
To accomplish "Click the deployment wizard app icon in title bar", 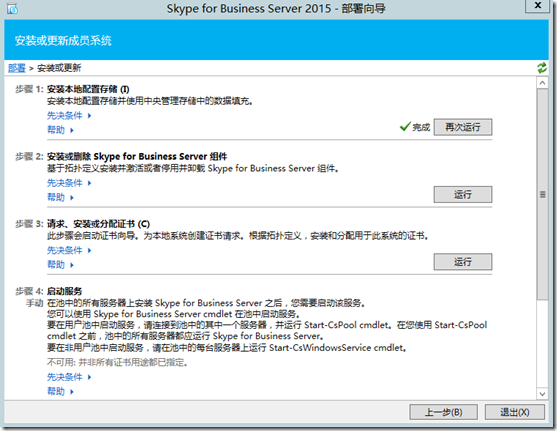I will 12,9.
